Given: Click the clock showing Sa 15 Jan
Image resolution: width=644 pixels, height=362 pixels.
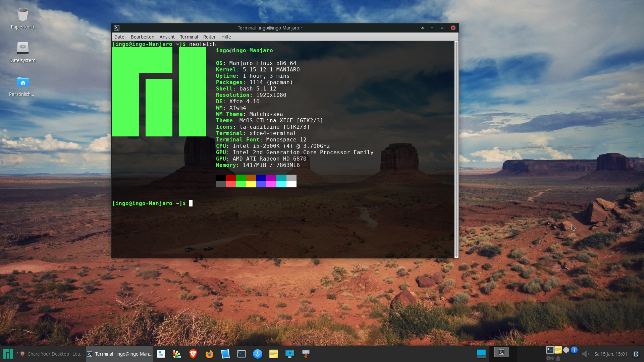Looking at the screenshot, I should tap(610, 354).
